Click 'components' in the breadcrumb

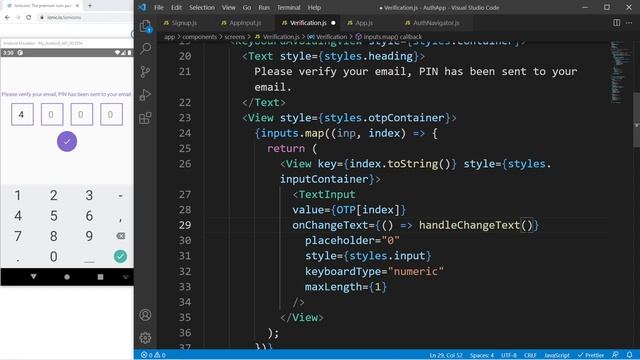tap(200, 37)
